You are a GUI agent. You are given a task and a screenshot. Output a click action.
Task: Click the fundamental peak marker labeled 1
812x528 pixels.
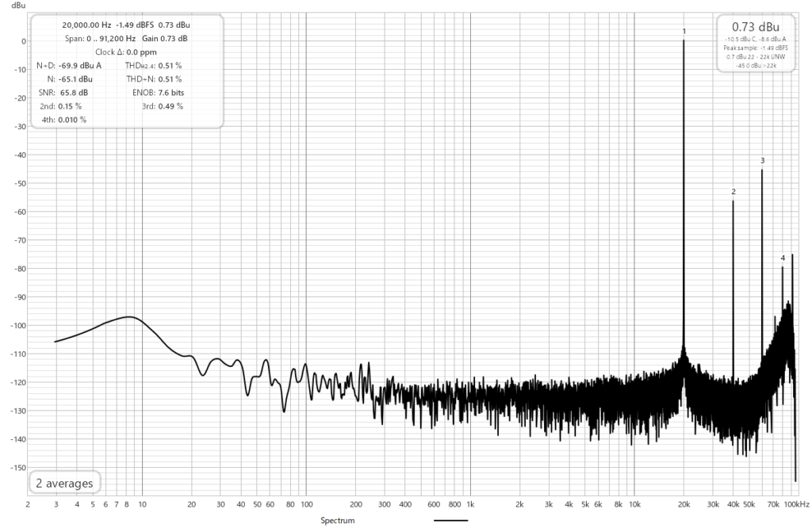[684, 32]
